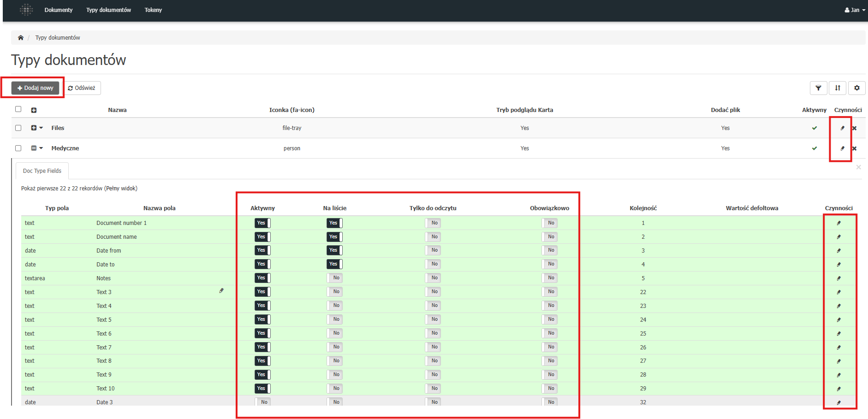
Task: Open the Jan user dropdown menu
Action: (x=855, y=10)
